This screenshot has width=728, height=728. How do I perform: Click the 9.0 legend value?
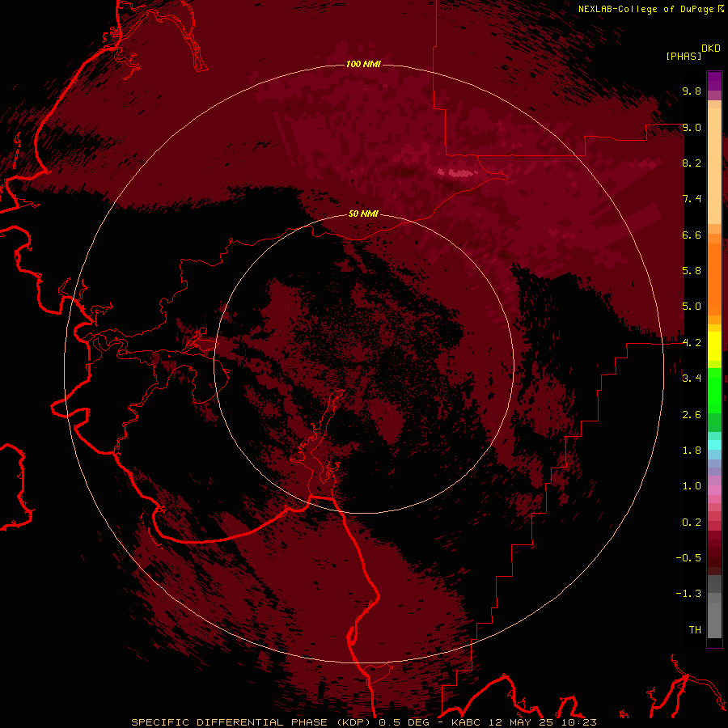tap(692, 127)
